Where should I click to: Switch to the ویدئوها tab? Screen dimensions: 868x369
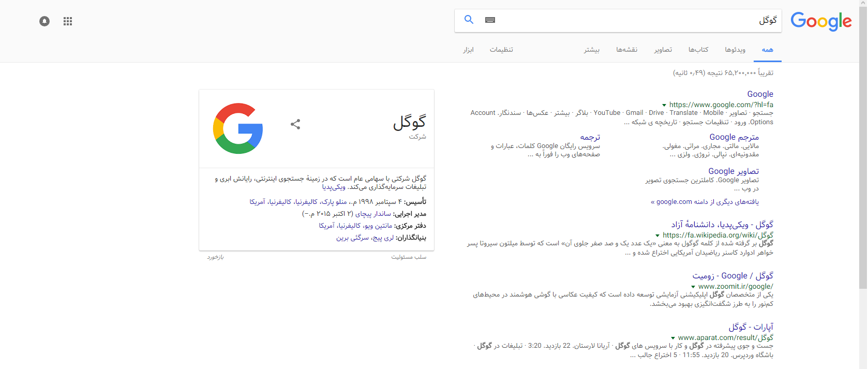point(735,50)
